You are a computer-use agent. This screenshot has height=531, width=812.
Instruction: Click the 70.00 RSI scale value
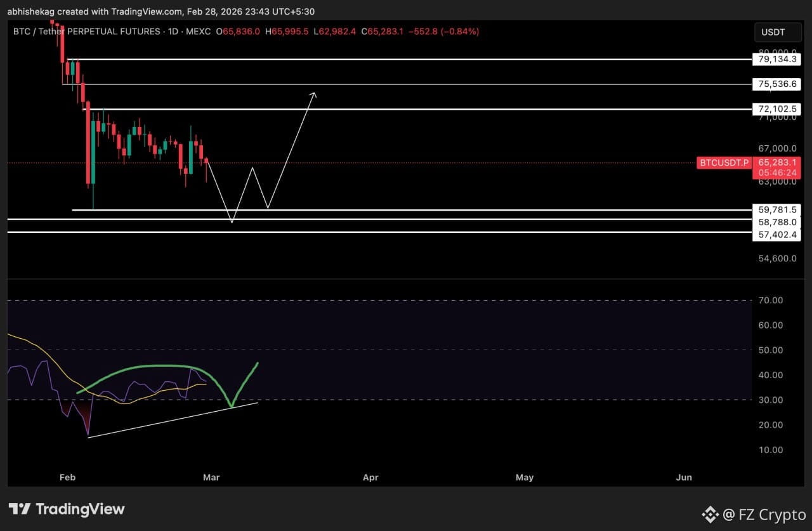click(x=772, y=300)
